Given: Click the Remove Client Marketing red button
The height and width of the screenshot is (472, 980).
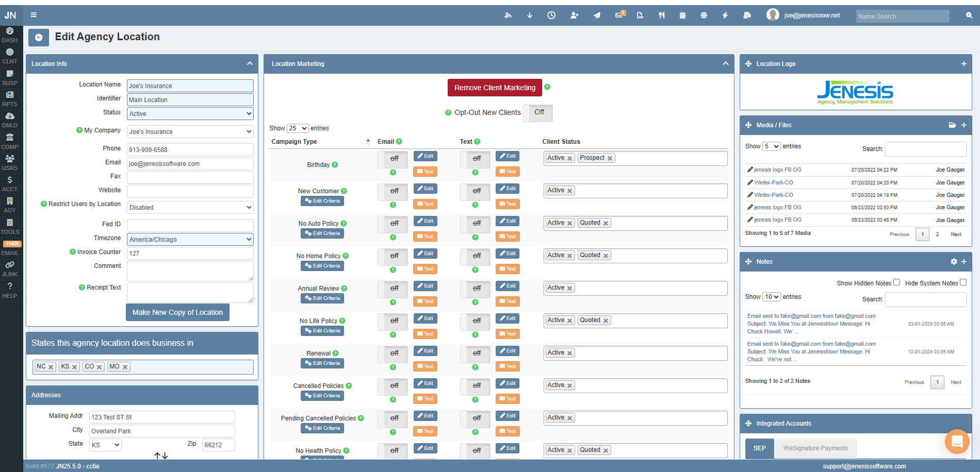Looking at the screenshot, I should (494, 88).
